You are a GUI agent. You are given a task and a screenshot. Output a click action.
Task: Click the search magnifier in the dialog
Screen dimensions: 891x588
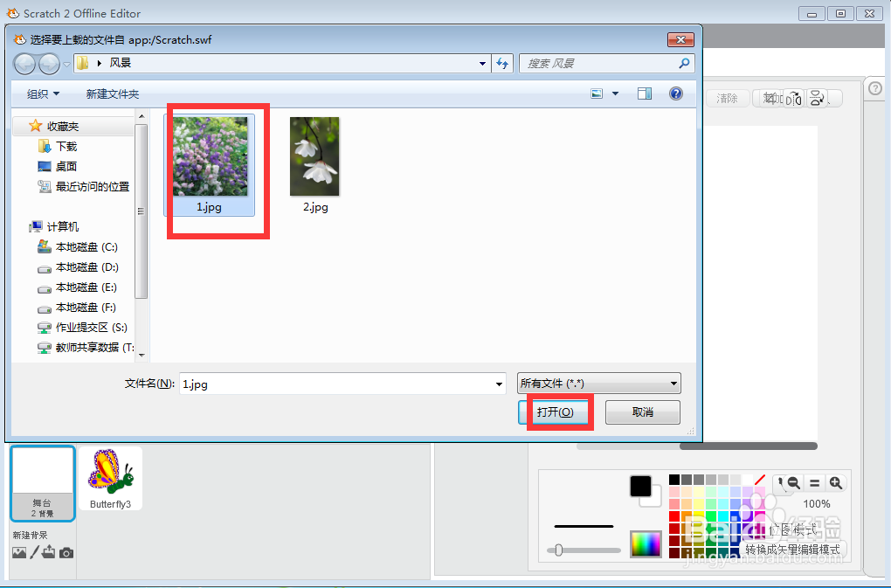tap(684, 63)
